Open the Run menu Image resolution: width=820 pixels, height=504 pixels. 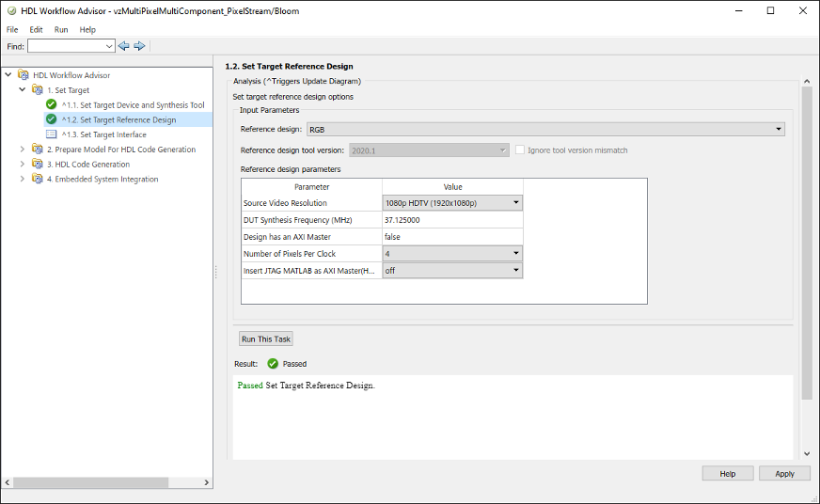(61, 30)
